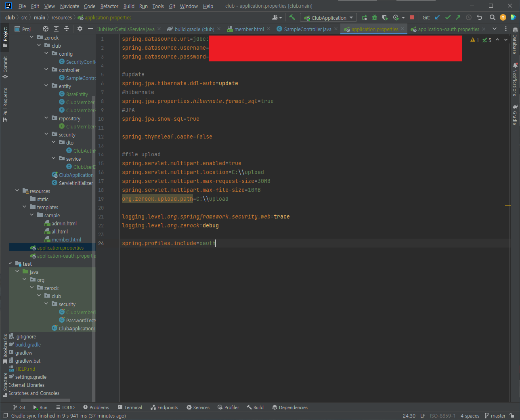520x420 pixels.
Task: Toggle tool window bars icon in status bar
Action: click(5, 416)
